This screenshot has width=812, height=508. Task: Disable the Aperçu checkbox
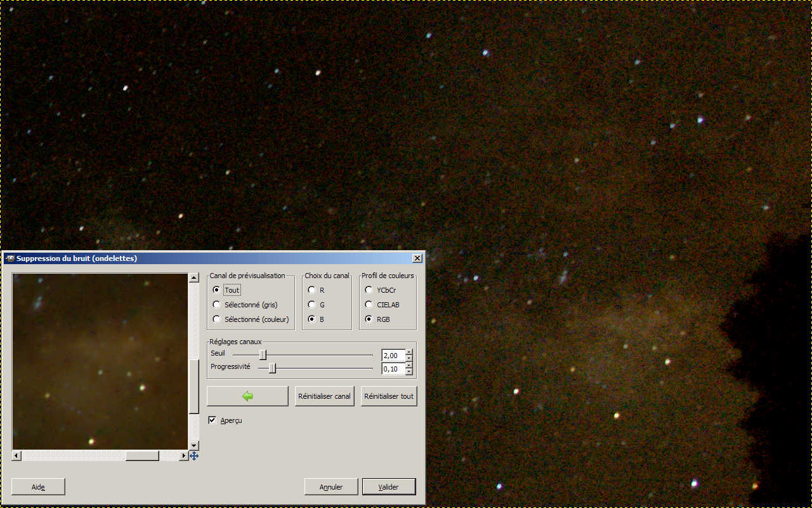coord(213,420)
